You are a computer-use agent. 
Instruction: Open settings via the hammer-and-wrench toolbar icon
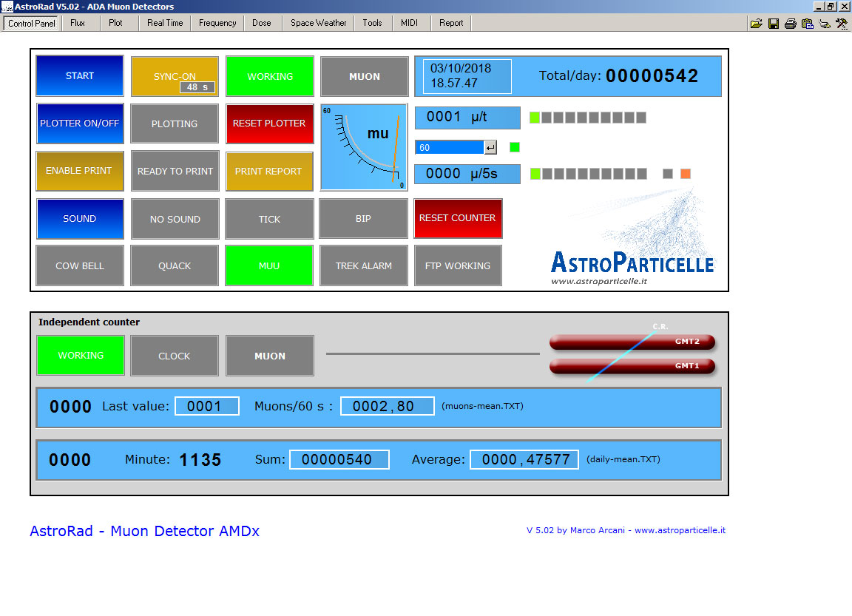pyautogui.click(x=840, y=23)
